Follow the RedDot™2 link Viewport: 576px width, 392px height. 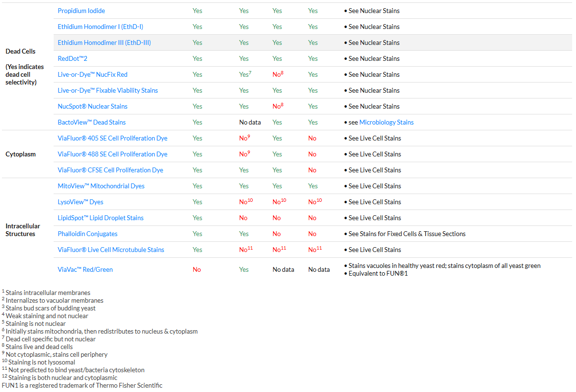[x=72, y=59]
